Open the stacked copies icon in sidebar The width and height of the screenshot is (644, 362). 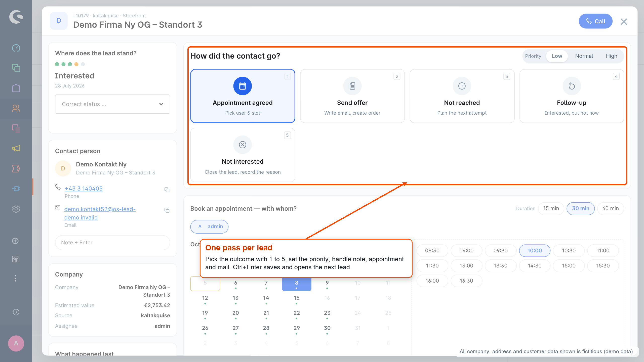pos(16,68)
